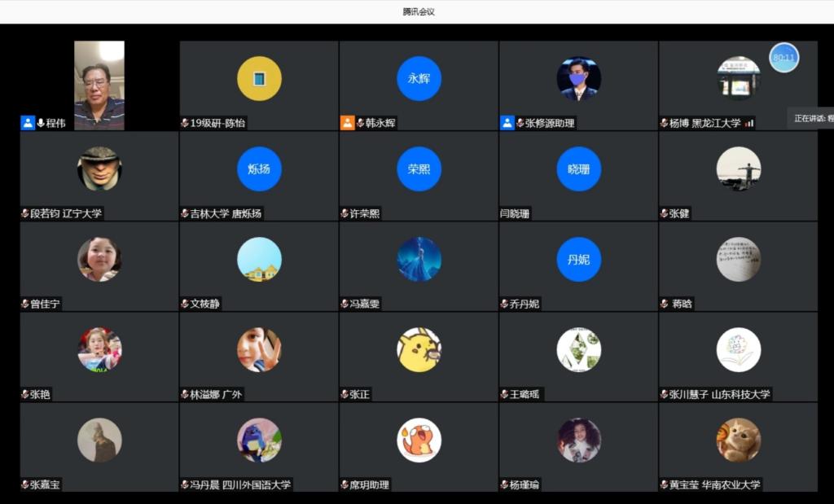Click the name label 吉林大学 唐烁扬
Screen dimensions: 834x504
tap(226, 213)
